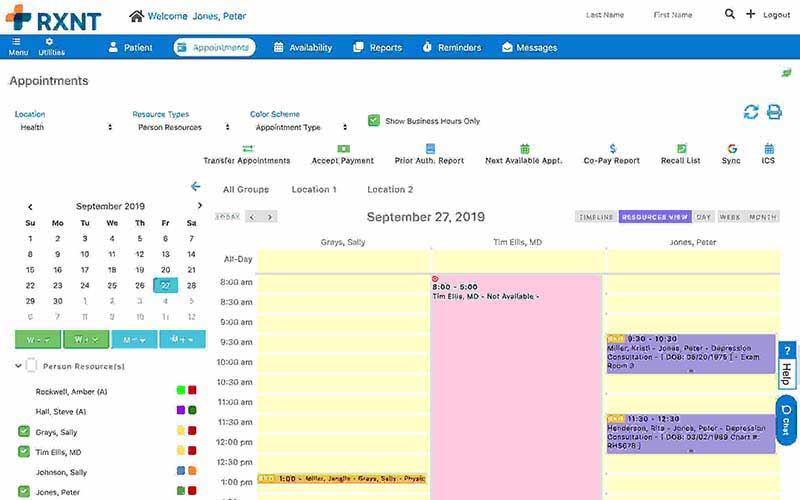Open the Co-Pay Report dollar icon

[613, 148]
